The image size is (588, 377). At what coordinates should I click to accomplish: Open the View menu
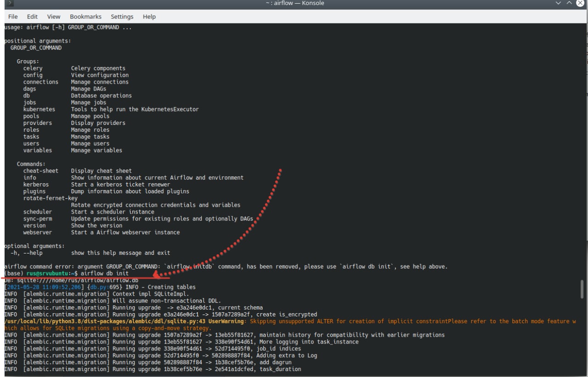coord(54,17)
